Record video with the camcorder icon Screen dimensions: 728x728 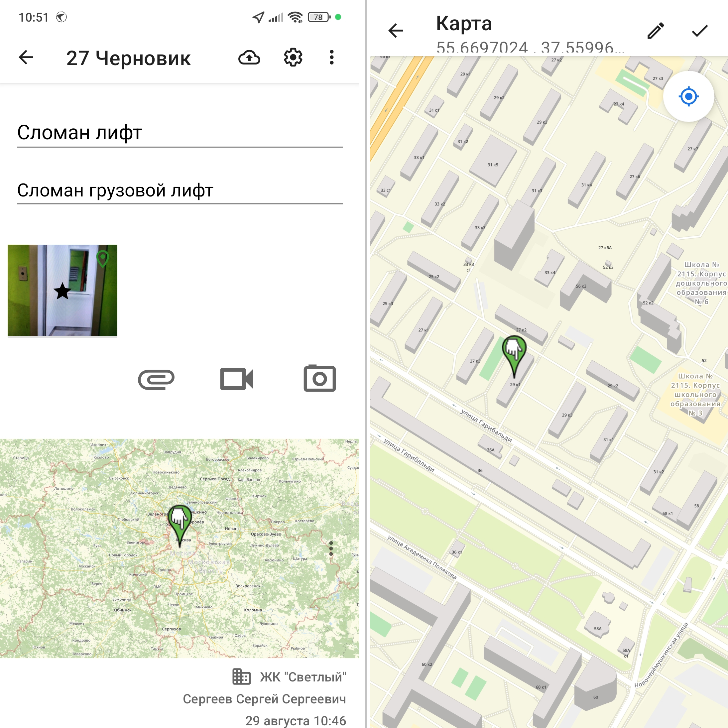237,379
